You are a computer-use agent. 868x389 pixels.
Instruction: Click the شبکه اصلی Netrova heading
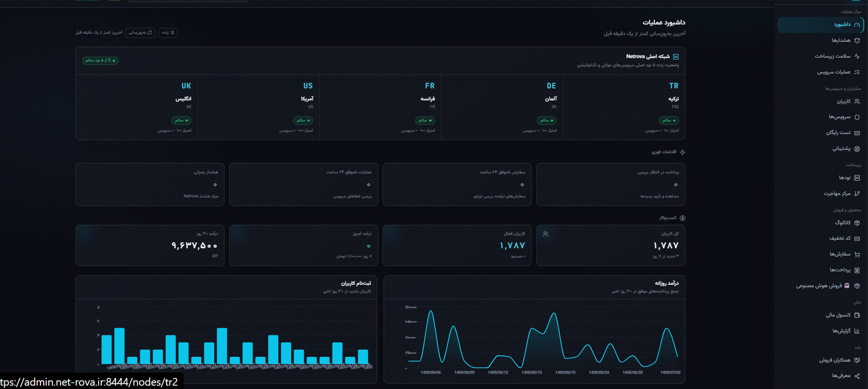click(648, 57)
